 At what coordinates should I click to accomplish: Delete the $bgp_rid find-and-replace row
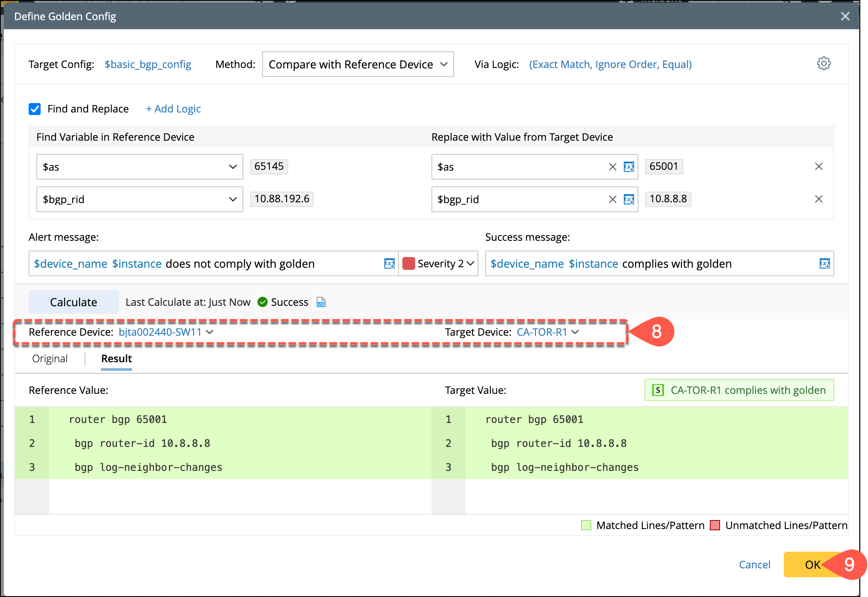point(818,199)
